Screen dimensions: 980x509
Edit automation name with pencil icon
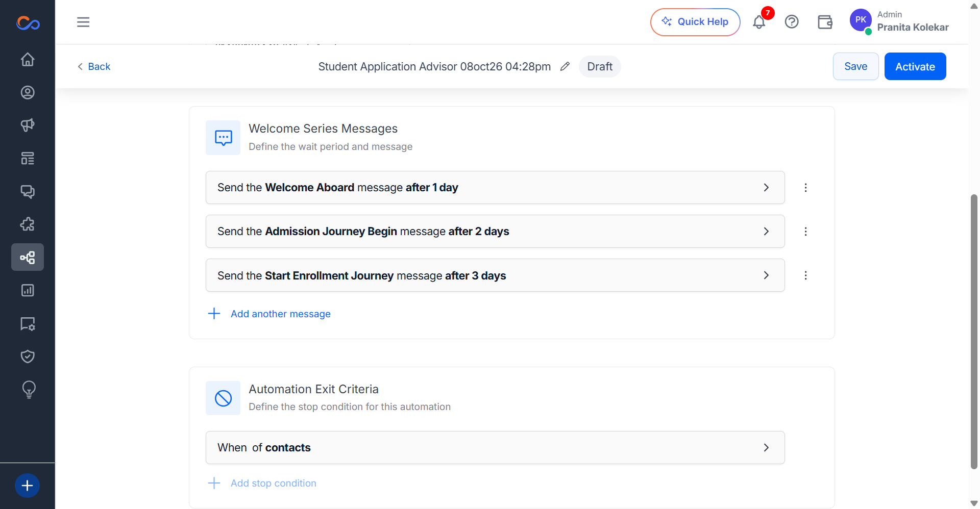(x=565, y=66)
